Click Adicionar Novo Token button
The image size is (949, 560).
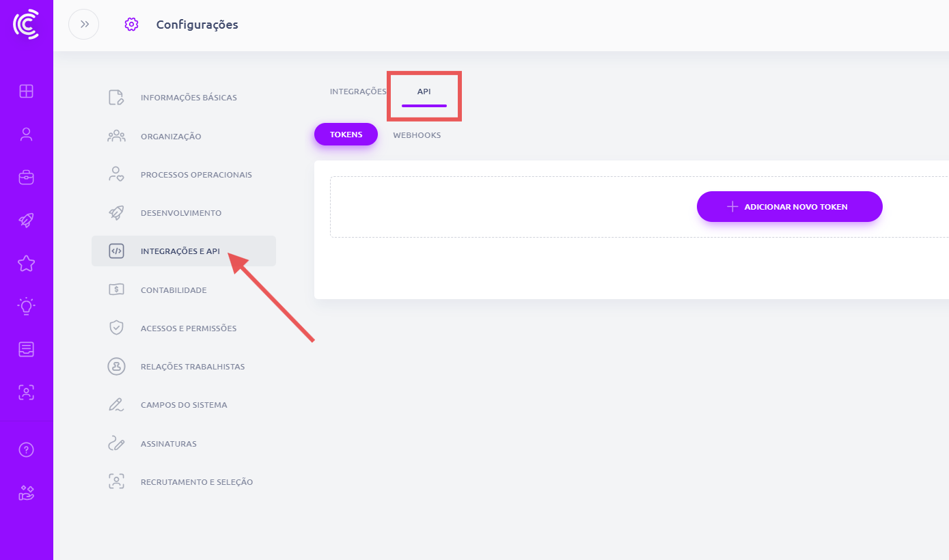pos(789,206)
